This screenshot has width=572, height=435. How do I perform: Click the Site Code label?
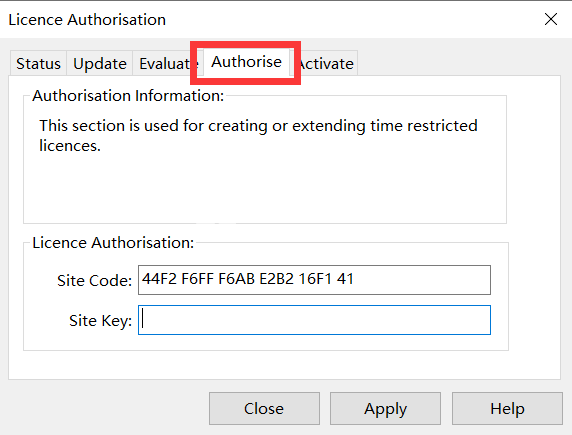tap(94, 281)
